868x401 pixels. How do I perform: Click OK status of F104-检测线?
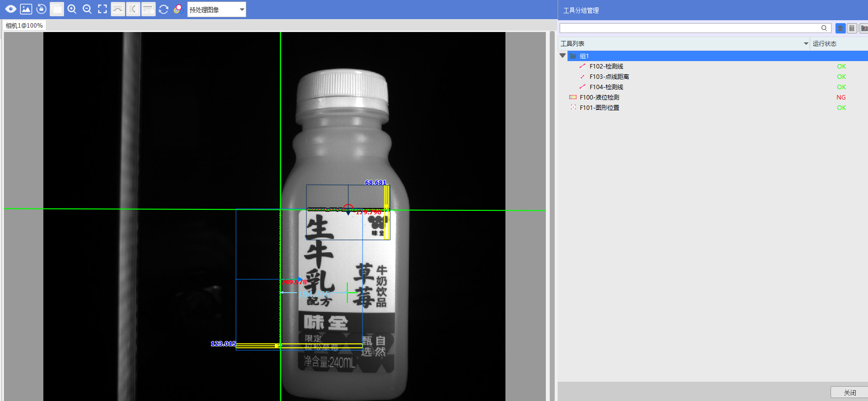coord(841,87)
